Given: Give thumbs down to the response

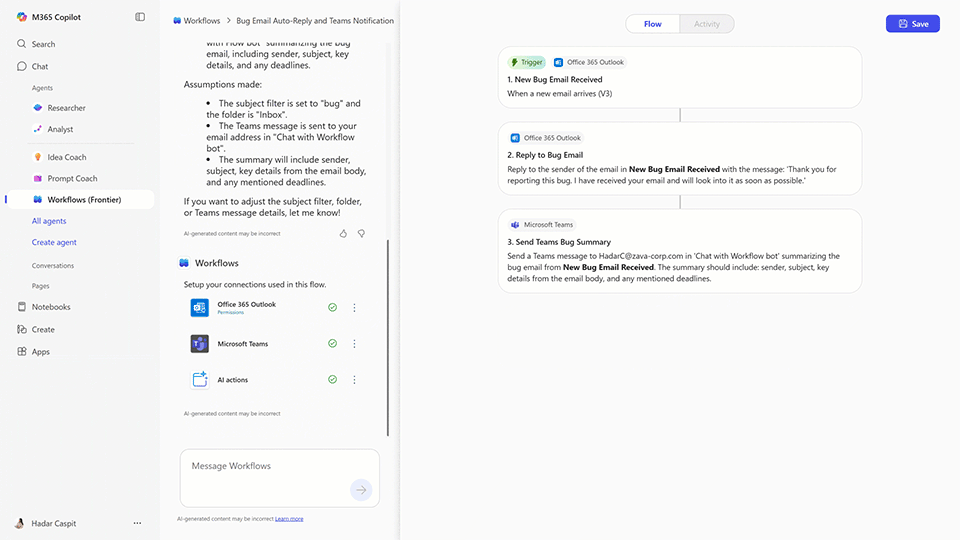Looking at the screenshot, I should 361,233.
